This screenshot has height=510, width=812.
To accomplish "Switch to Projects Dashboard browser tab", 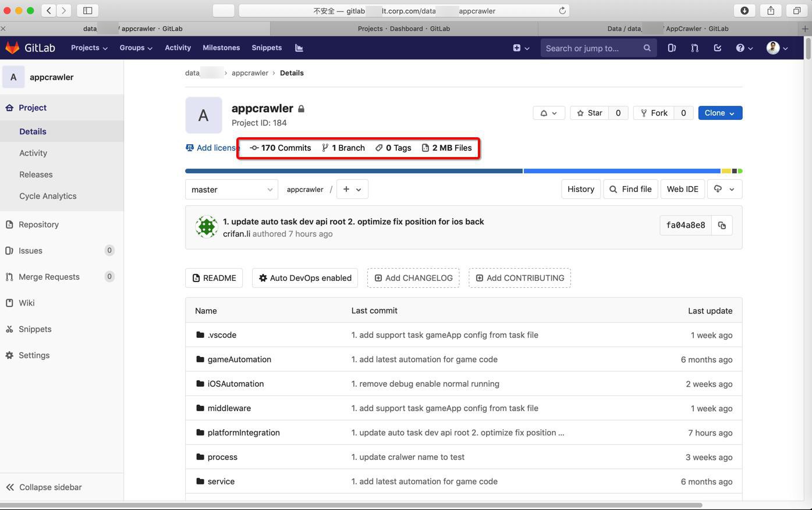I will point(404,28).
